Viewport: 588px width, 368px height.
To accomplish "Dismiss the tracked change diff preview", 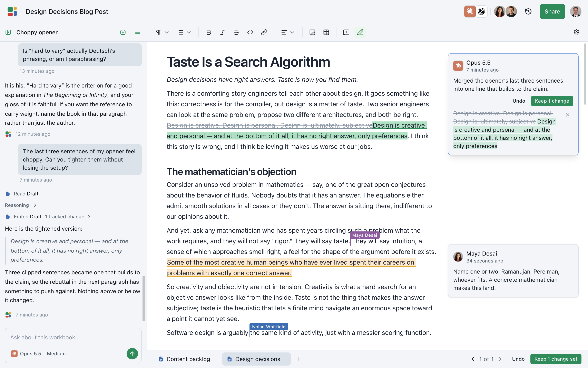I will click(568, 115).
